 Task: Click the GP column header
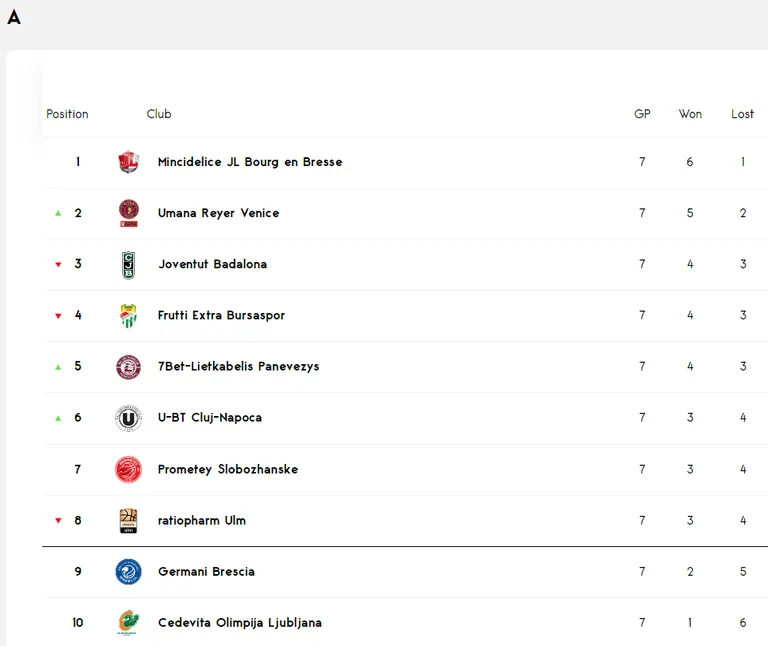pyautogui.click(x=642, y=114)
